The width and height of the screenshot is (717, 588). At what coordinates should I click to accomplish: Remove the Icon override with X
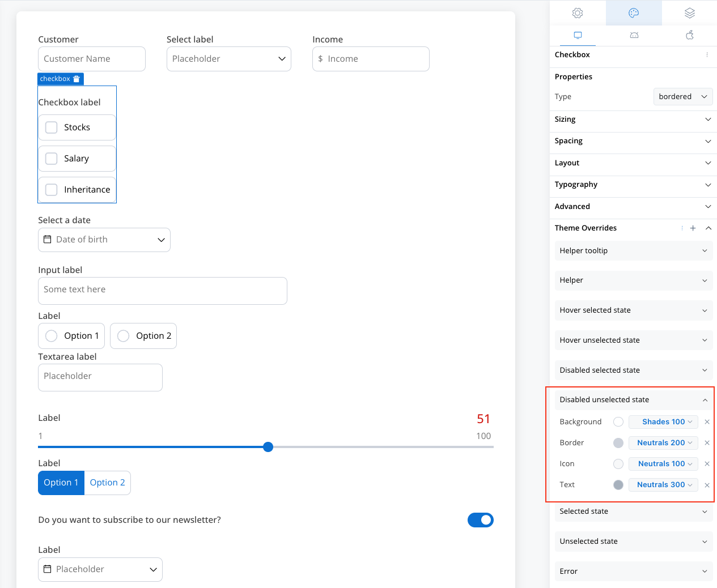pos(707,464)
